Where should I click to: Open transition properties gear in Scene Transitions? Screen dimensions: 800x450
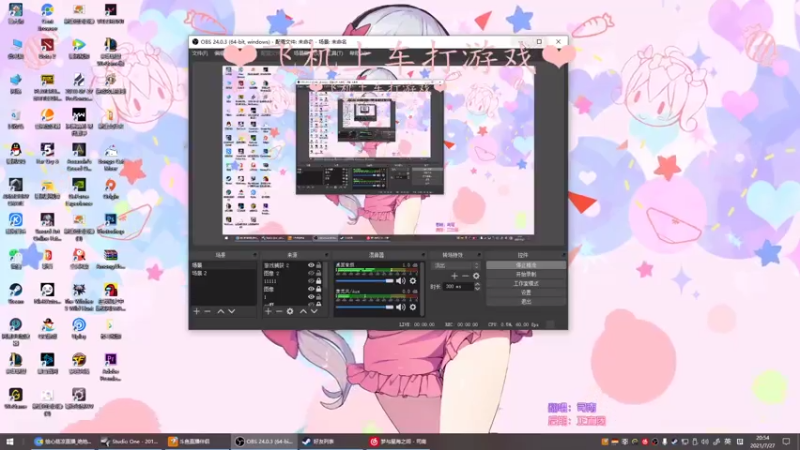(476, 276)
